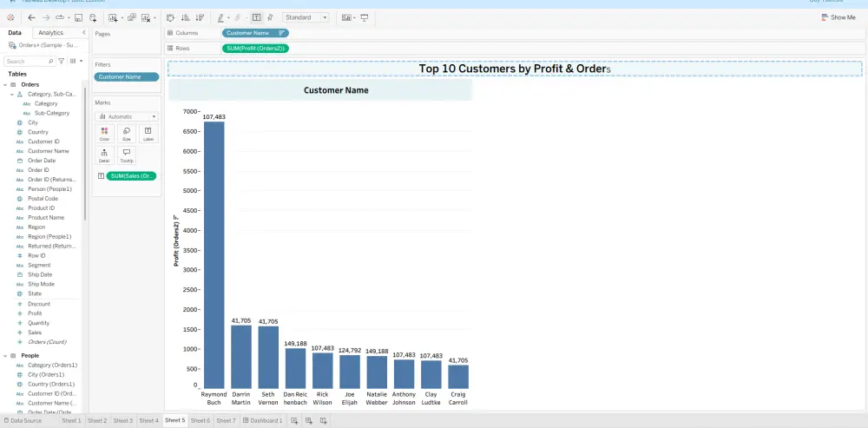The height and width of the screenshot is (428, 868).
Task: Open the Size marks card
Action: pos(126,134)
